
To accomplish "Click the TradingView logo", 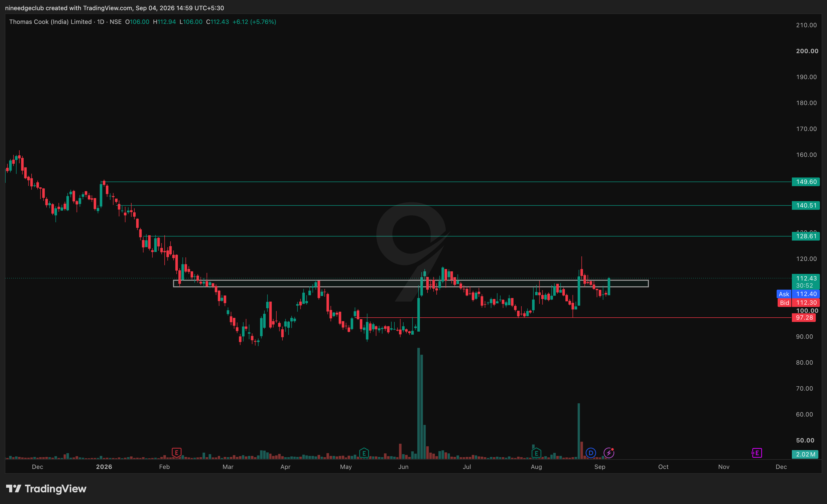I will [46, 488].
